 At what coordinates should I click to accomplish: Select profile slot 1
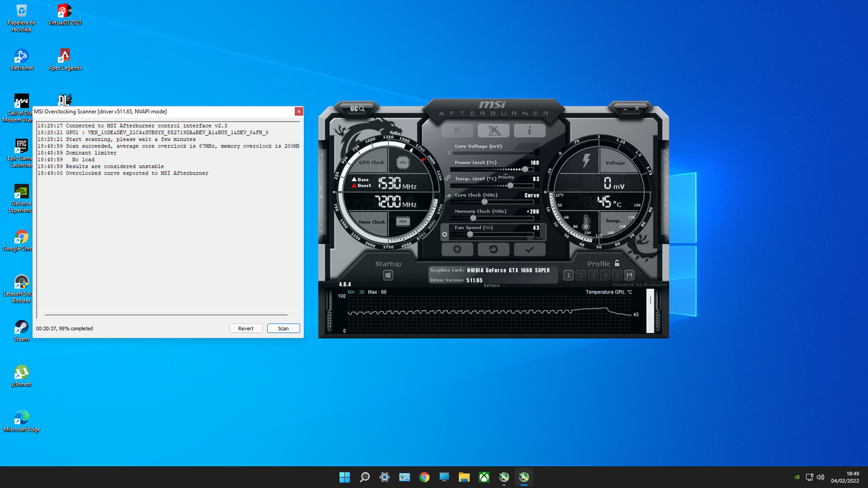click(568, 275)
